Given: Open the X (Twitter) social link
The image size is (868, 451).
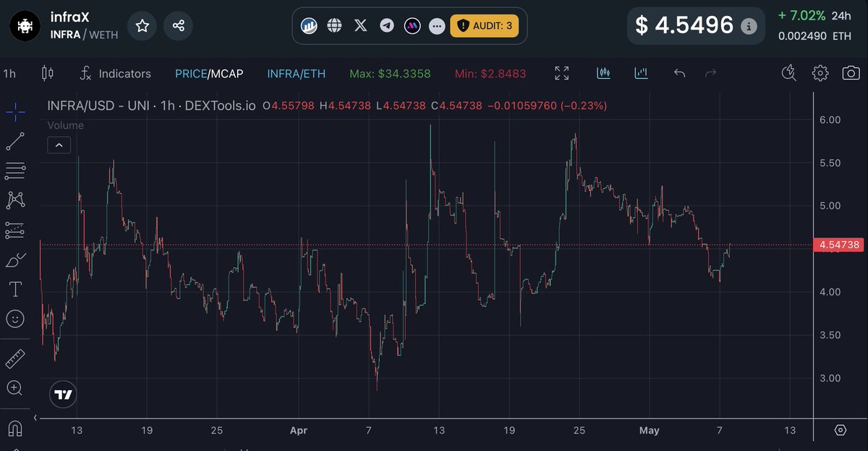Looking at the screenshot, I should pyautogui.click(x=361, y=26).
